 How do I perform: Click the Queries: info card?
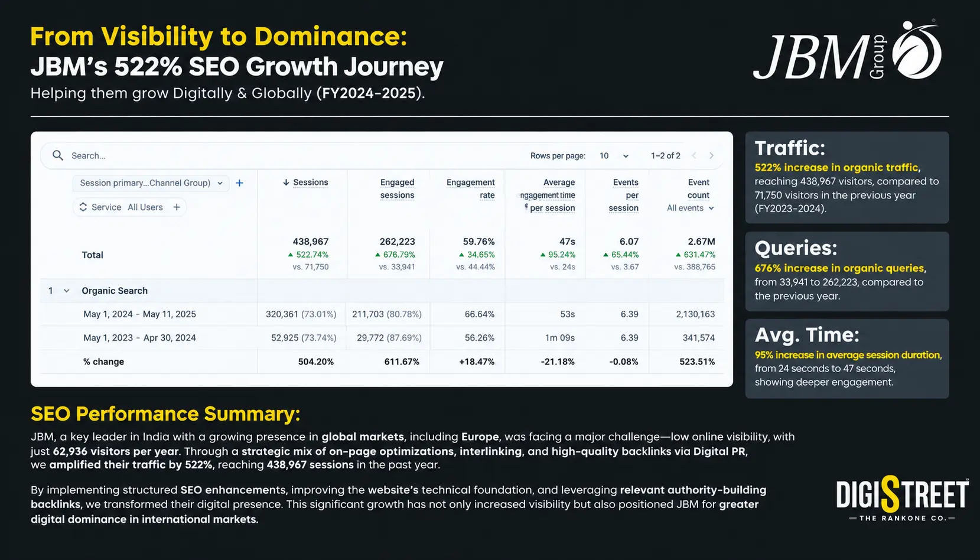click(x=847, y=272)
